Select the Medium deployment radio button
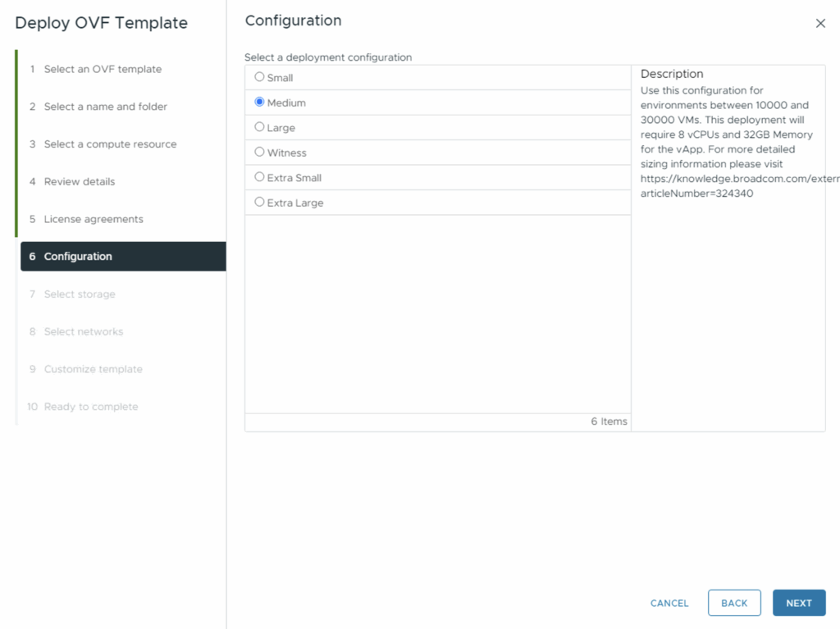This screenshot has width=840, height=629. coord(260,103)
